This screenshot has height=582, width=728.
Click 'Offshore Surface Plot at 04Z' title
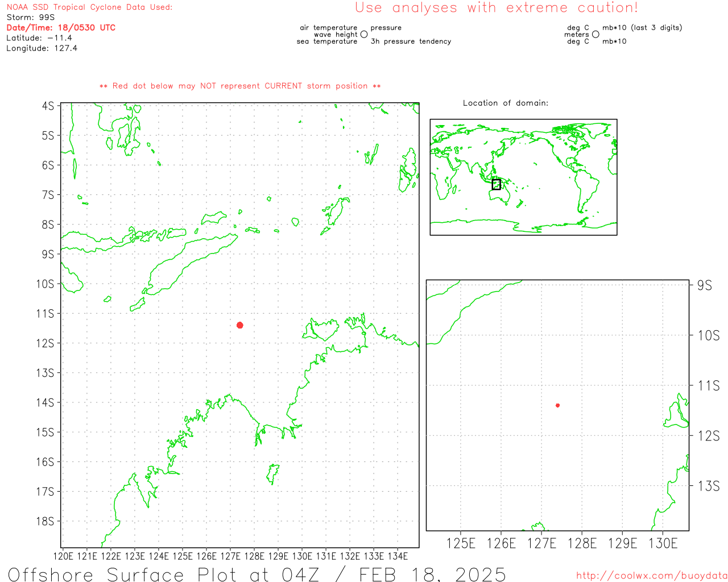point(164,574)
